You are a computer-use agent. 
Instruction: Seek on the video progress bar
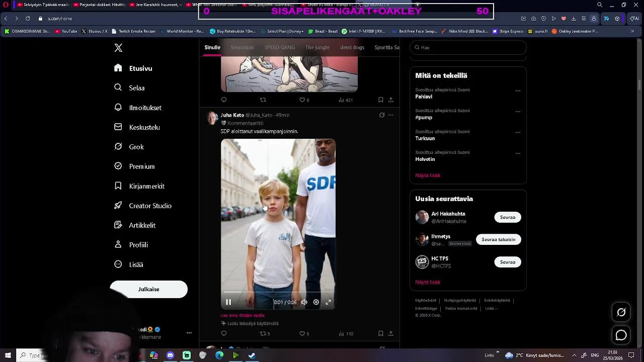point(278,292)
